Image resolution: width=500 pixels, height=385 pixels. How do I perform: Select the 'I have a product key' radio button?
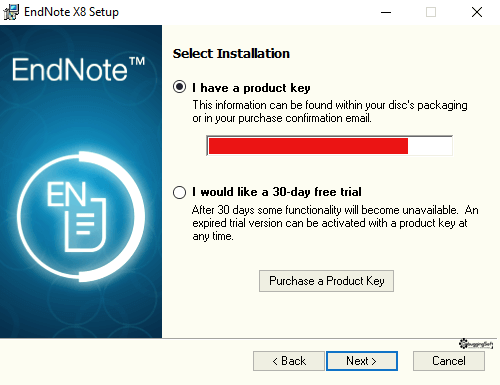click(x=179, y=87)
